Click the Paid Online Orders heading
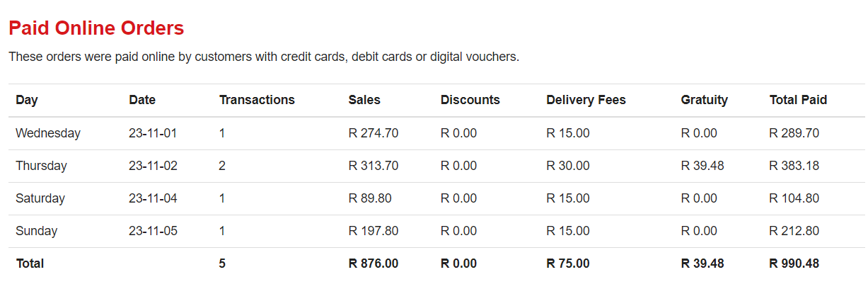 click(96, 28)
